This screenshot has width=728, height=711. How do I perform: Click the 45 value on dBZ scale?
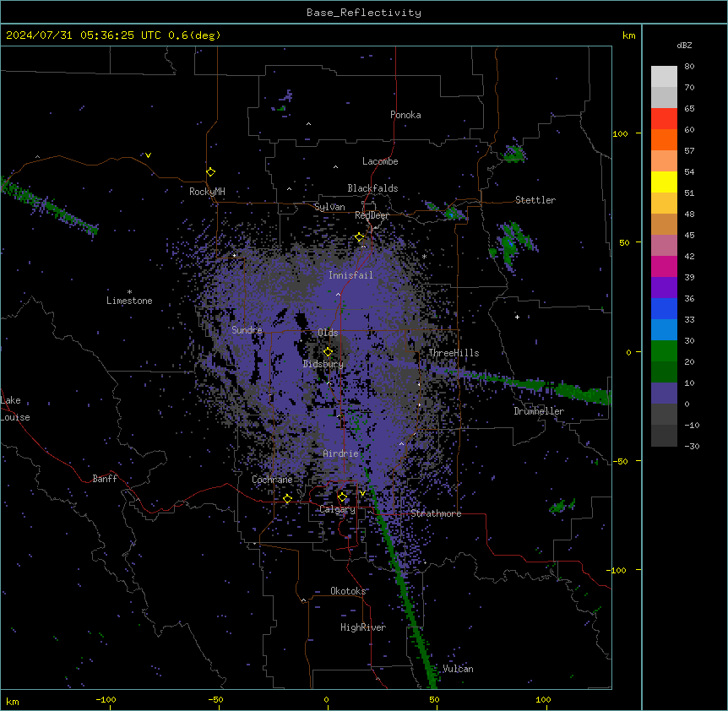click(689, 236)
